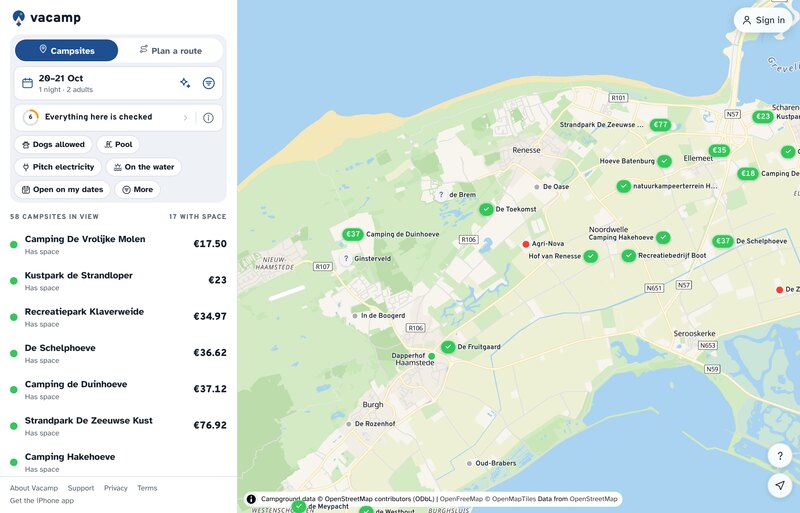Select Camping De Vrolijke Molen listing

(x=118, y=245)
